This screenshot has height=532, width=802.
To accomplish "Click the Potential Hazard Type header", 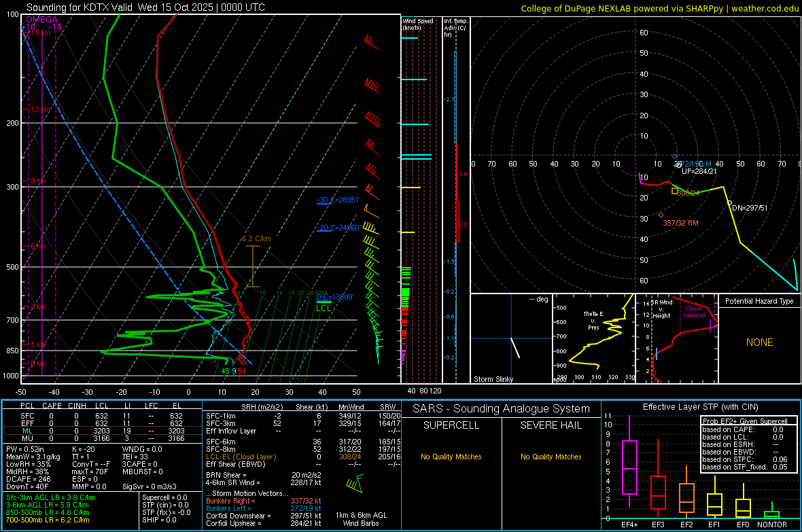I will click(x=760, y=301).
